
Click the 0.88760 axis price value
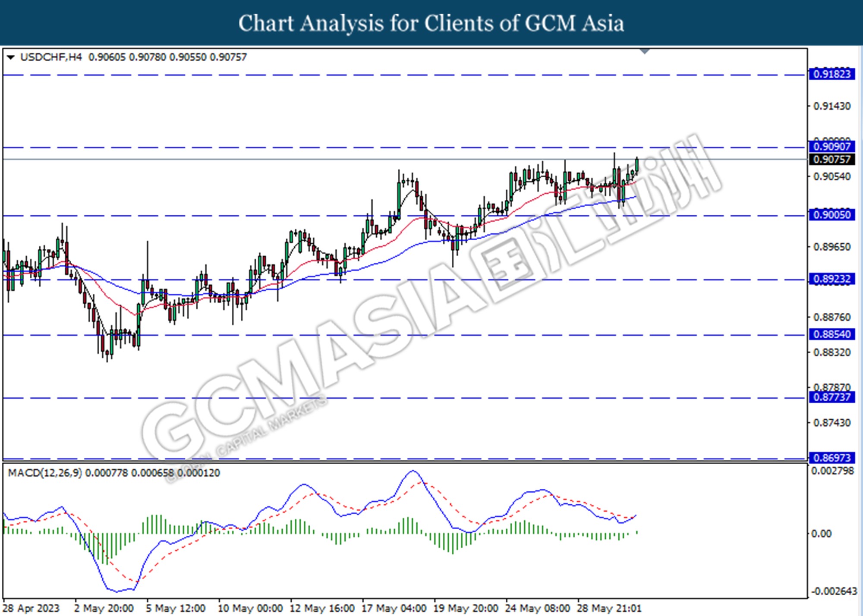pyautogui.click(x=832, y=317)
